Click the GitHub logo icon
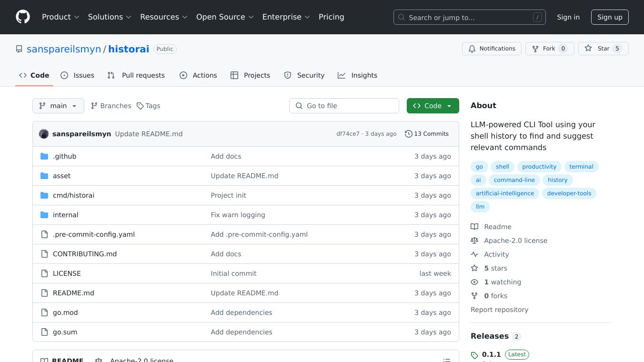The image size is (644, 362). pyautogui.click(x=23, y=17)
